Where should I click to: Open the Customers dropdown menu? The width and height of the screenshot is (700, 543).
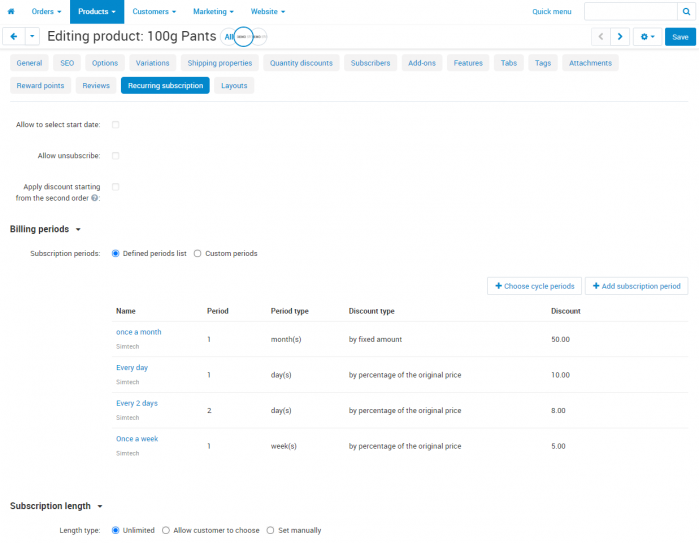[154, 12]
